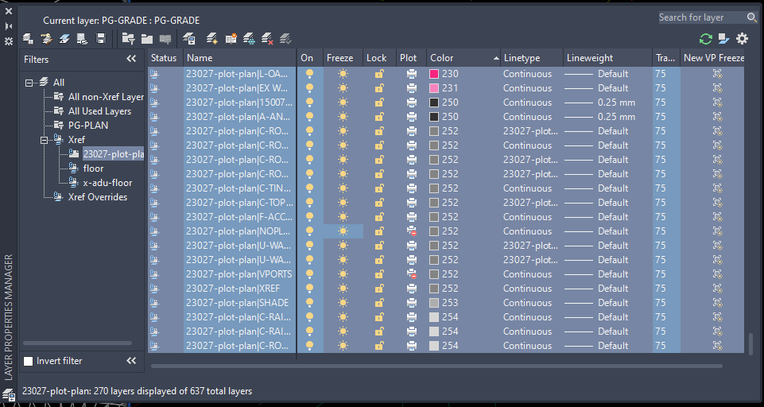
Task: Click the palette auto-hide icon on left strip
Action: point(9,26)
